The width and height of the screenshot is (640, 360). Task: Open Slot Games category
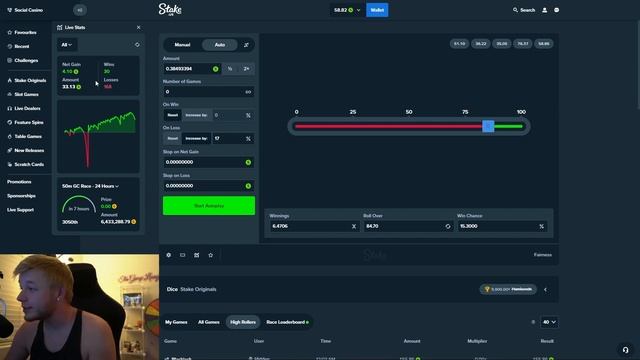[x=23, y=94]
